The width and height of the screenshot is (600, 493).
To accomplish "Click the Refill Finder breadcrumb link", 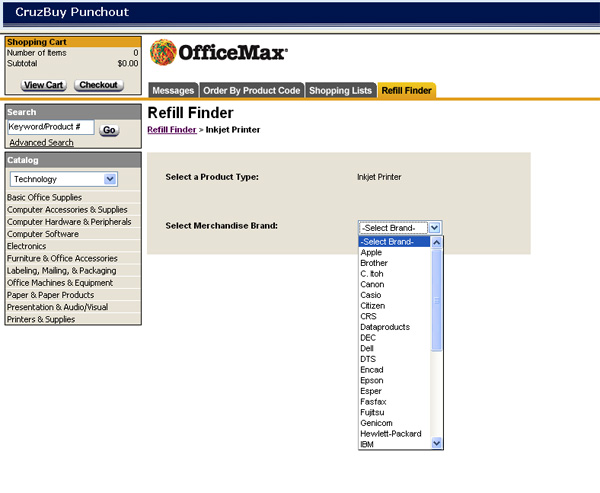I will coord(172,130).
